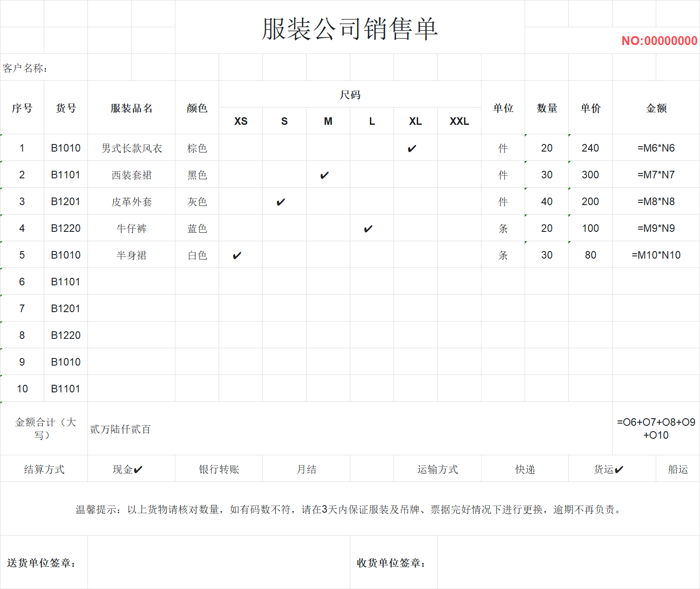The image size is (700, 589).
Task: Click the XS checkmark for 半身裙
Action: pyautogui.click(x=237, y=255)
